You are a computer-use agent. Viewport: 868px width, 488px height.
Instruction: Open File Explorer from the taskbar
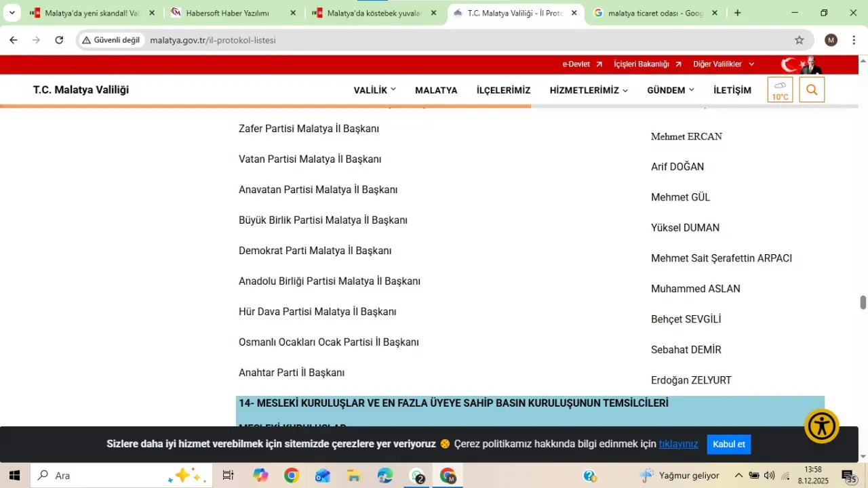[353, 476]
